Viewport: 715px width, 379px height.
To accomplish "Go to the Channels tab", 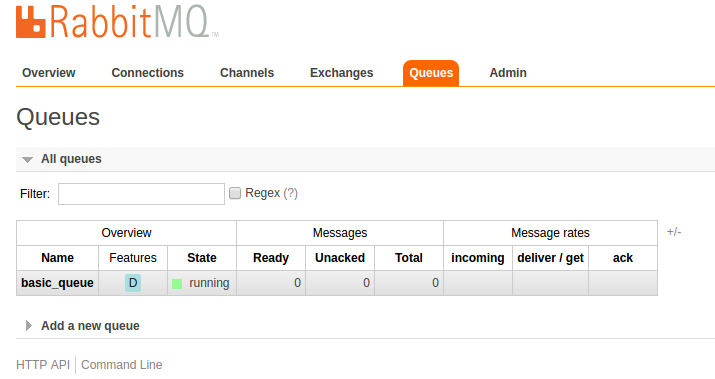I will coord(247,73).
